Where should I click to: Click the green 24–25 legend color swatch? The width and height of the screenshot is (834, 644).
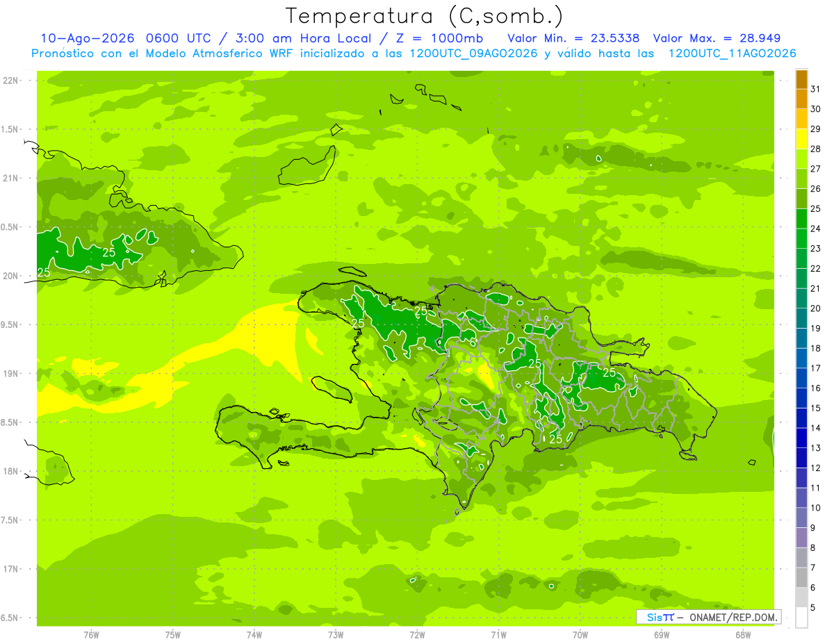(x=801, y=219)
